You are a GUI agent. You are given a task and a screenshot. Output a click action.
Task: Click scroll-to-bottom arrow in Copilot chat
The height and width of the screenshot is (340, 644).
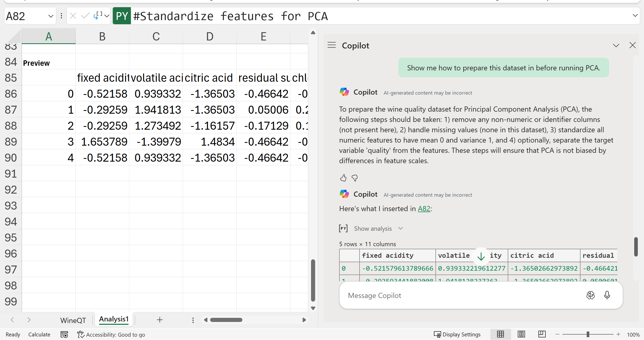[x=481, y=256]
